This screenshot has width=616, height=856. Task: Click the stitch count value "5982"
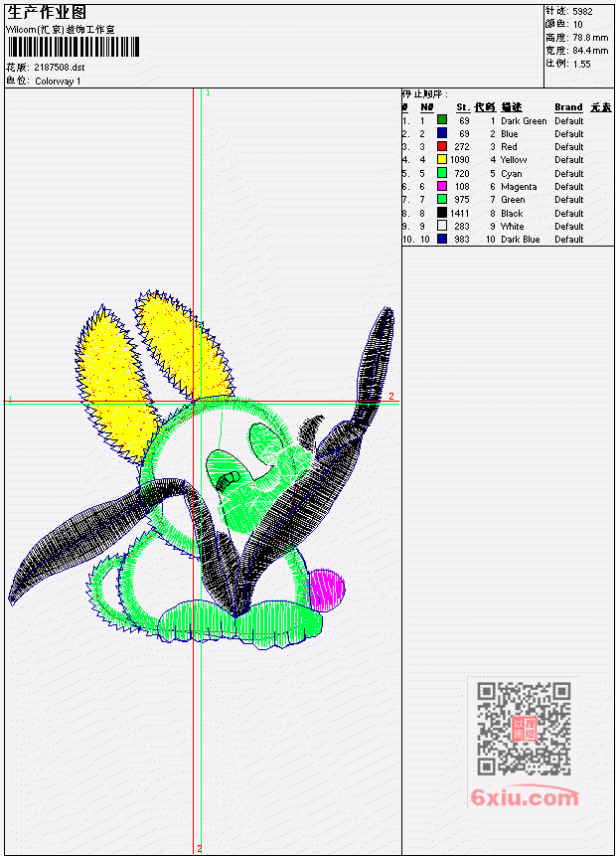click(x=582, y=11)
